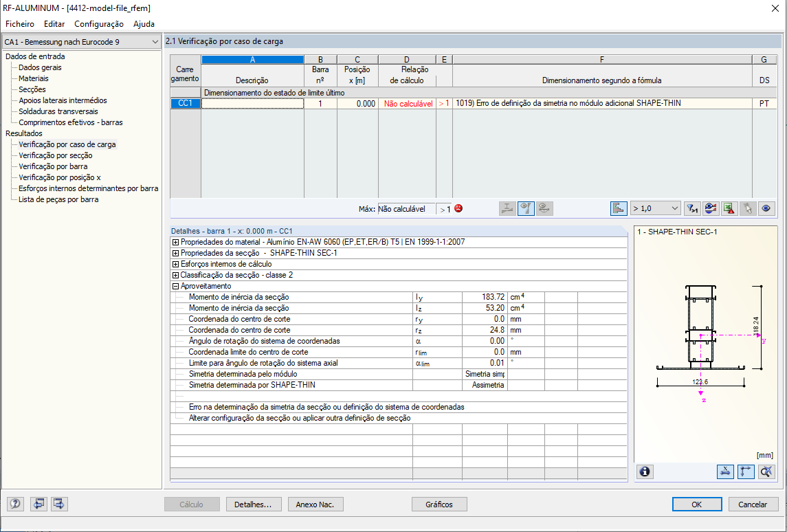Image resolution: width=787 pixels, height=532 pixels.
Task: Toggle dimensions display icon in section view
Action: point(725,472)
